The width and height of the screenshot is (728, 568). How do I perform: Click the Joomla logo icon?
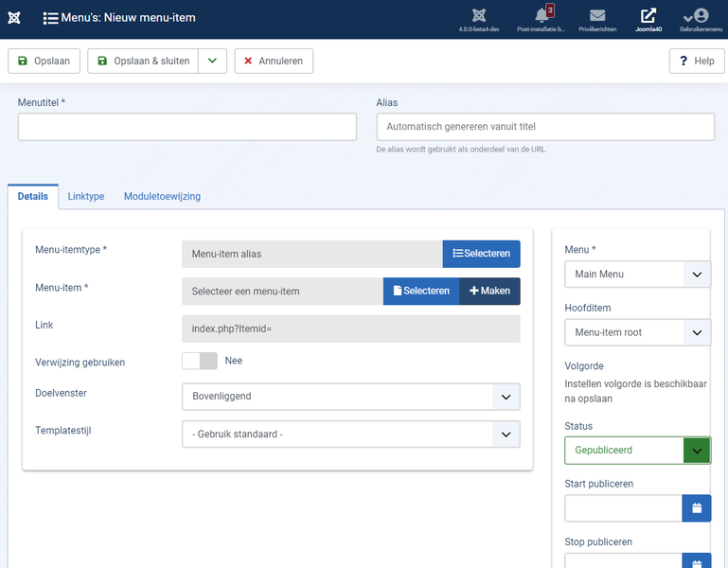[x=14, y=18]
